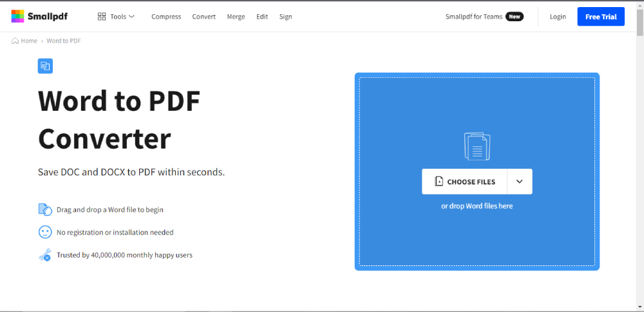This screenshot has height=322, width=644.
Task: Open the Tools grid menu
Action: pyautogui.click(x=116, y=17)
